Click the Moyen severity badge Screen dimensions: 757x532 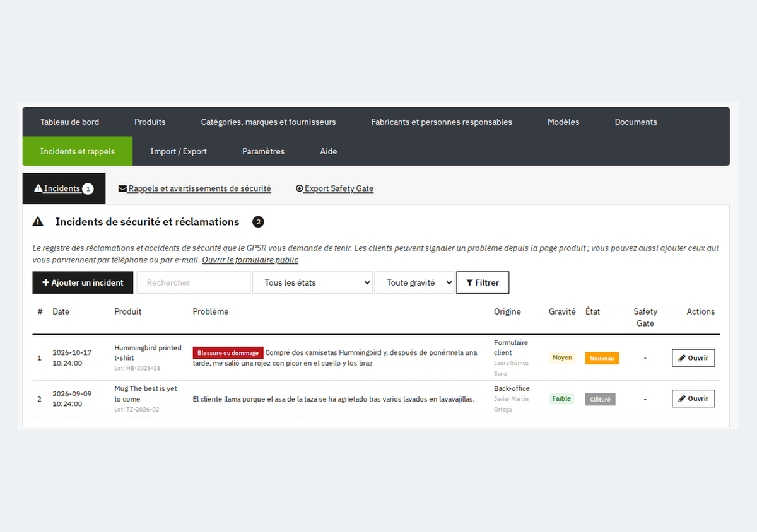point(562,357)
